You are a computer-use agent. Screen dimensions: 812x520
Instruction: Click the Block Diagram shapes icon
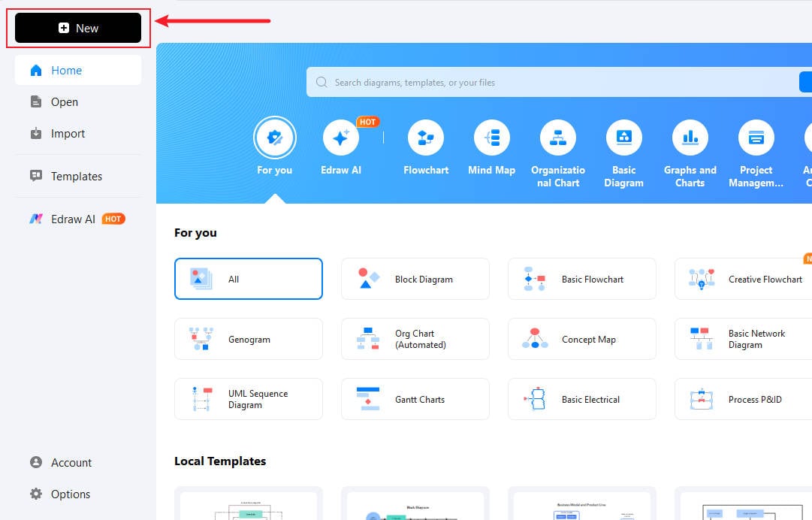[368, 279]
